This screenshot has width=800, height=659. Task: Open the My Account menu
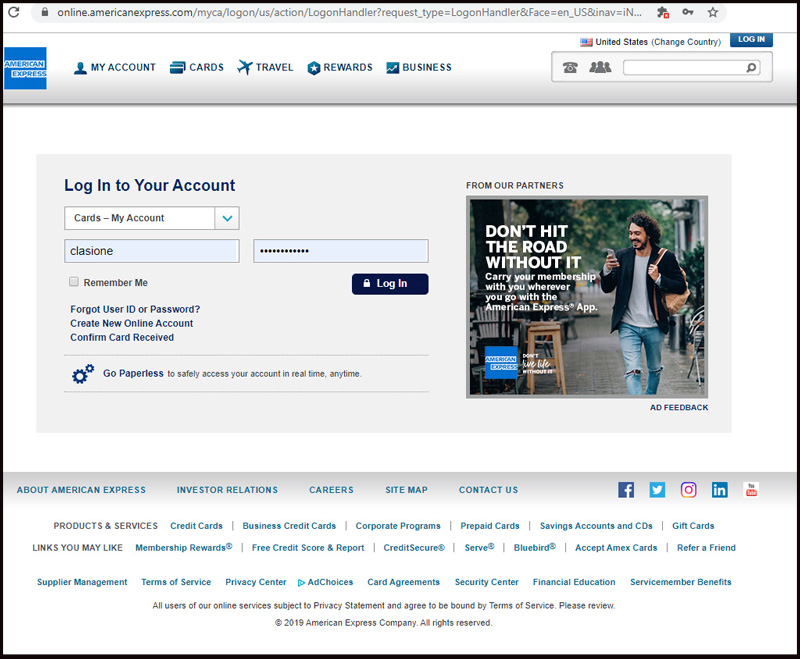[x=115, y=67]
